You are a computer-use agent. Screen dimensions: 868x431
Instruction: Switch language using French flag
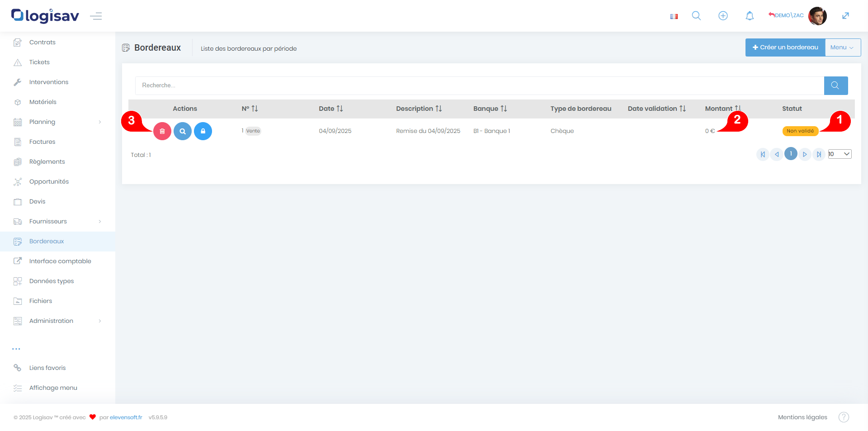click(x=674, y=16)
